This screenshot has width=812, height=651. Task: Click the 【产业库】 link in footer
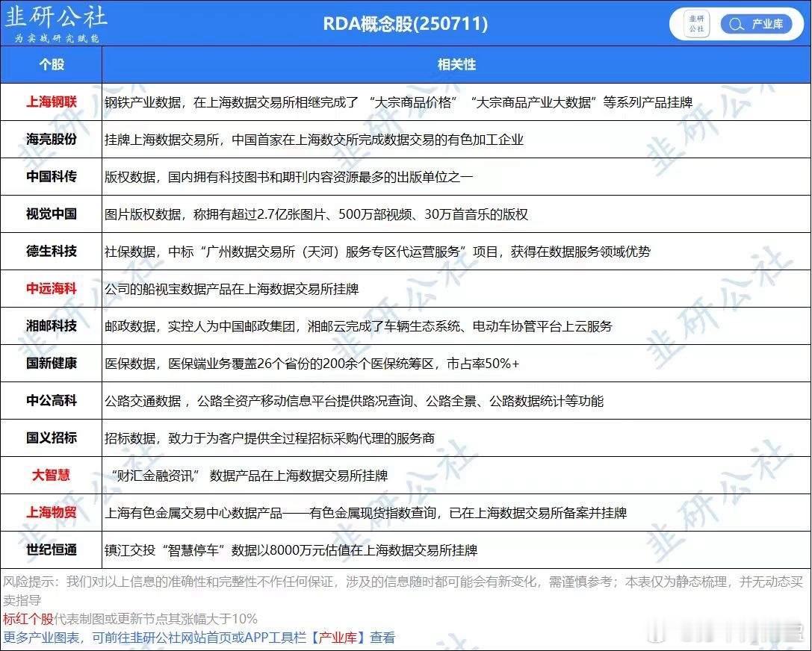(338, 637)
